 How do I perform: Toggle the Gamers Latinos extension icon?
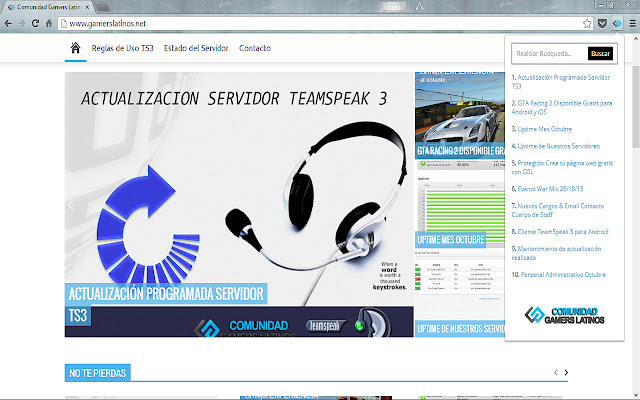tap(617, 24)
